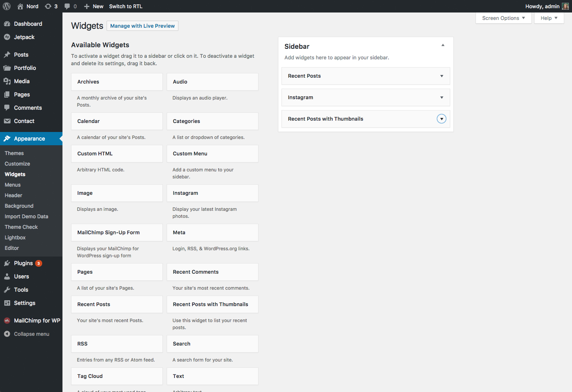Click the Media icon in the menu
Image resolution: width=572 pixels, height=392 pixels.
[x=7, y=81]
